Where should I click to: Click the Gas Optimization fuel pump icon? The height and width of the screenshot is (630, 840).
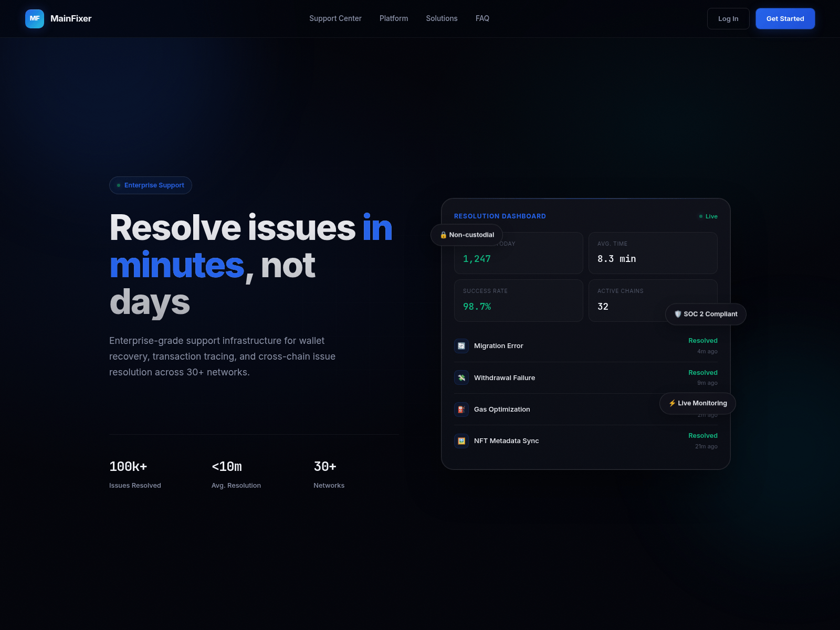(x=461, y=409)
